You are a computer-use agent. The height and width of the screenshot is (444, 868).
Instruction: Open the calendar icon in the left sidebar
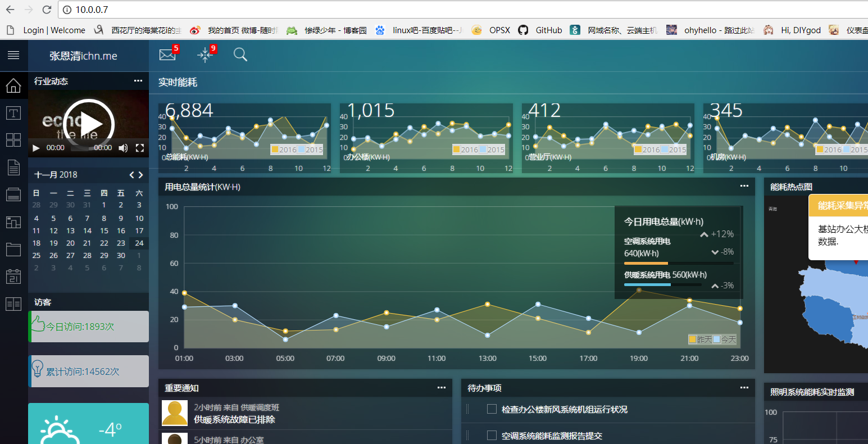pyautogui.click(x=13, y=276)
